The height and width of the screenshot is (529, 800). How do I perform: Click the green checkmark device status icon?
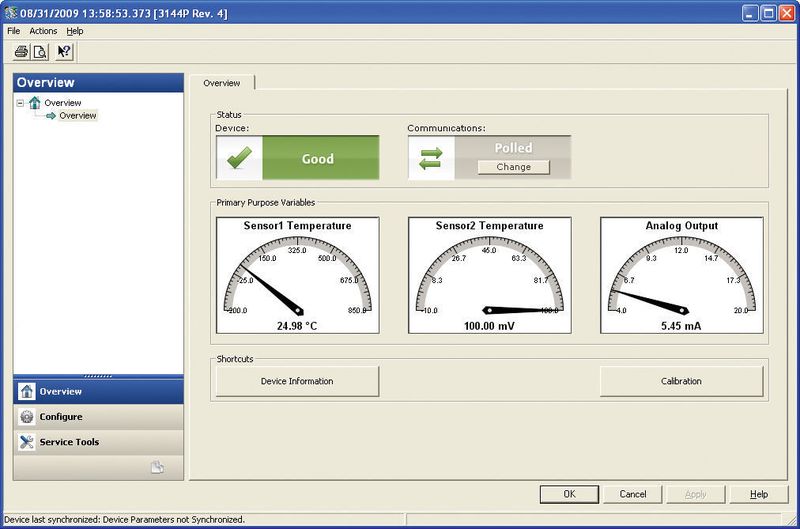tap(238, 159)
